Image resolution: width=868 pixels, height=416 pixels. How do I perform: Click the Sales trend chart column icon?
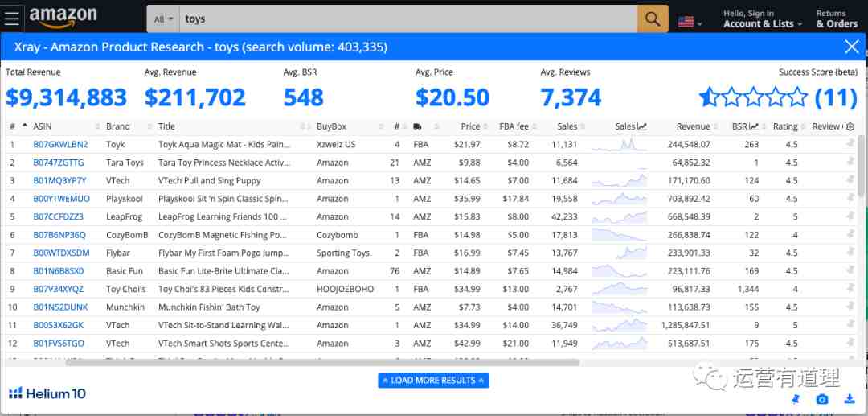(642, 127)
